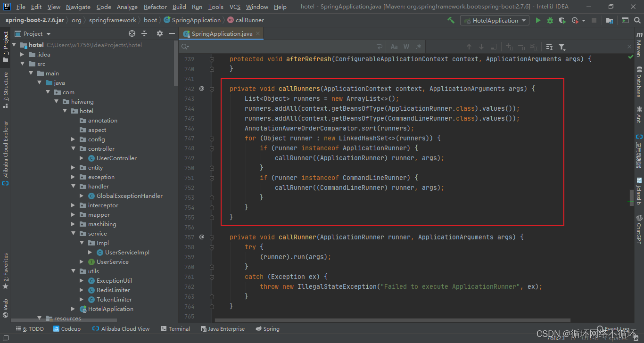Build the project using the hammer icon

[x=451, y=20]
